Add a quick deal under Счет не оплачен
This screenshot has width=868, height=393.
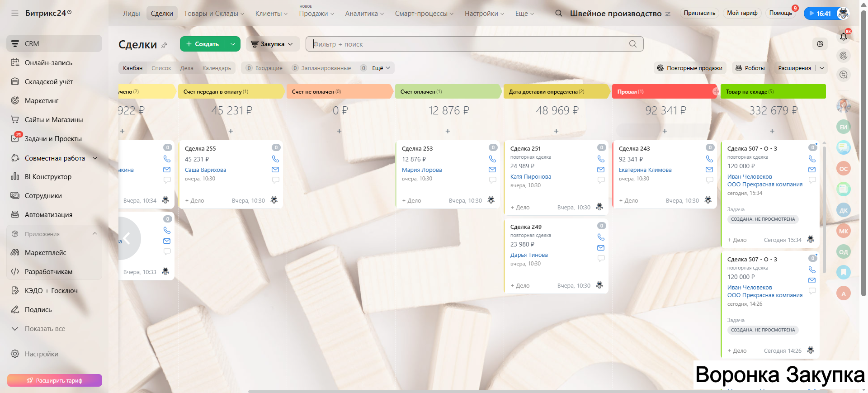[339, 131]
